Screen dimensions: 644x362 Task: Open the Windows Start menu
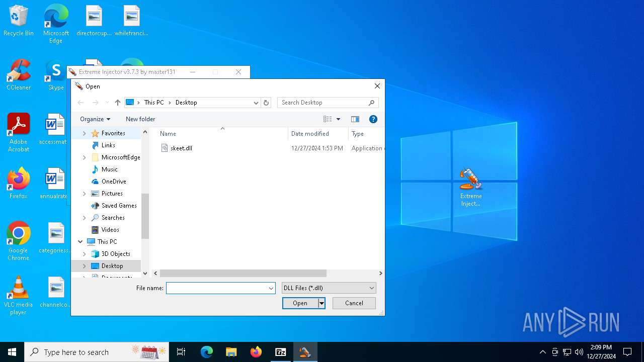12,352
